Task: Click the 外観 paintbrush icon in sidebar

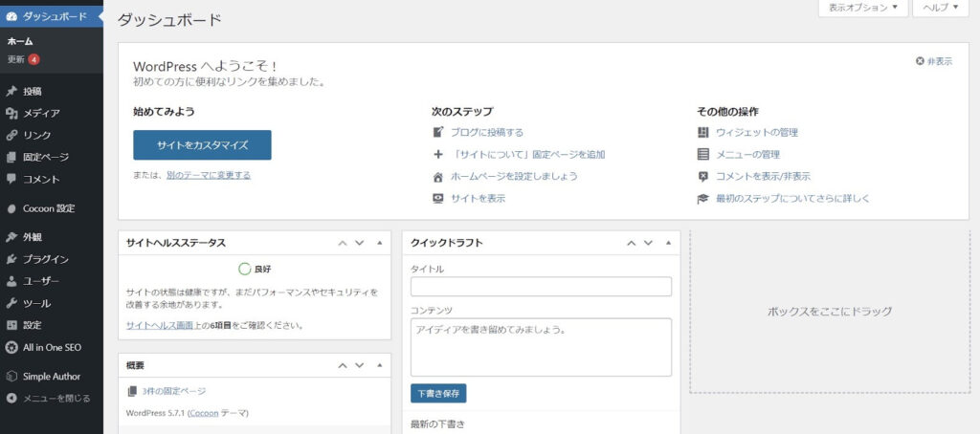Action: (x=11, y=237)
